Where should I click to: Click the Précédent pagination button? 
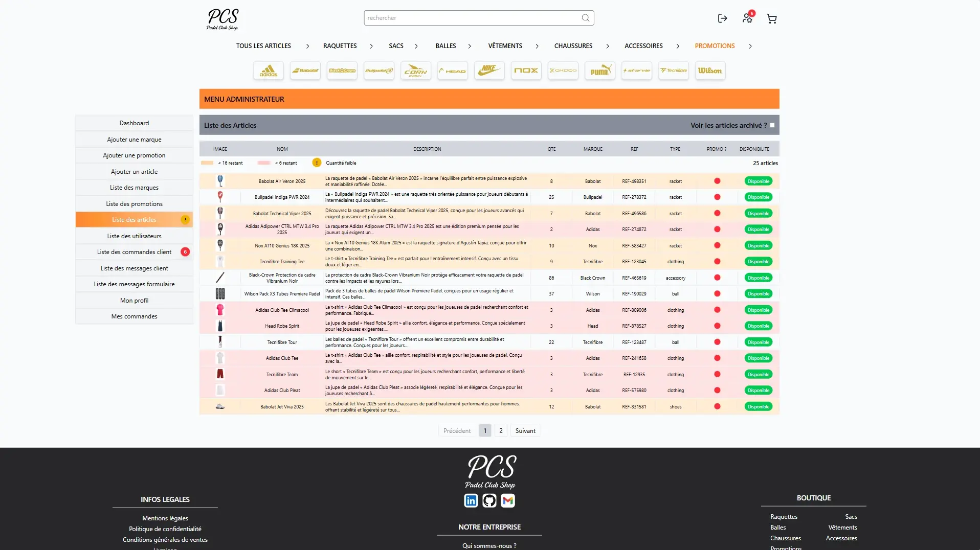tap(457, 431)
